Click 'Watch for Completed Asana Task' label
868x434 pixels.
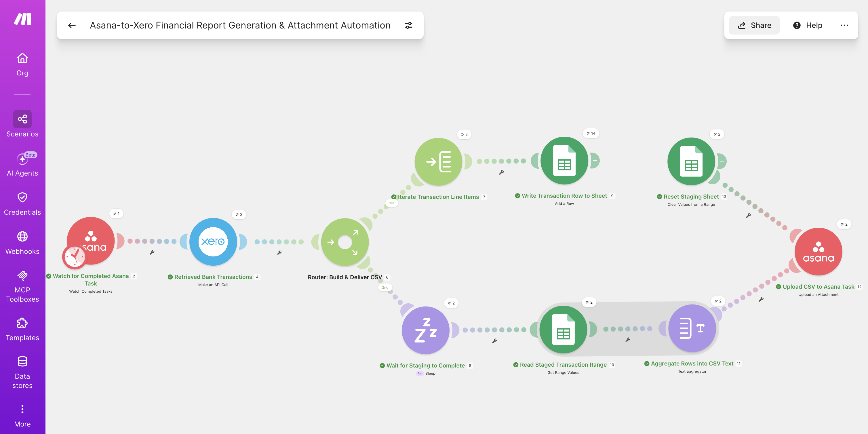(91, 280)
